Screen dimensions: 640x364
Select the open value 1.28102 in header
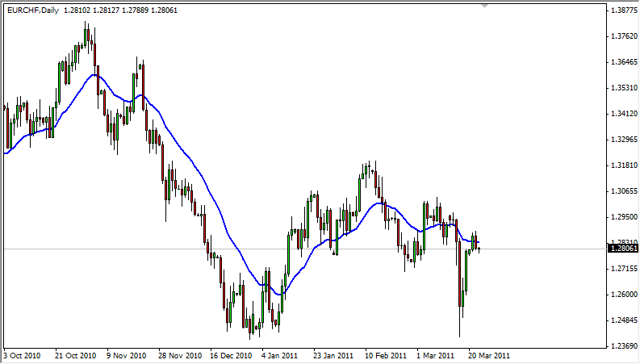pyautogui.click(x=77, y=10)
